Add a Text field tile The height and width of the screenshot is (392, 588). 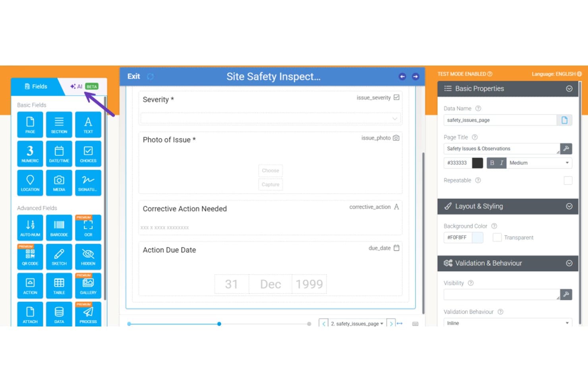(88, 125)
